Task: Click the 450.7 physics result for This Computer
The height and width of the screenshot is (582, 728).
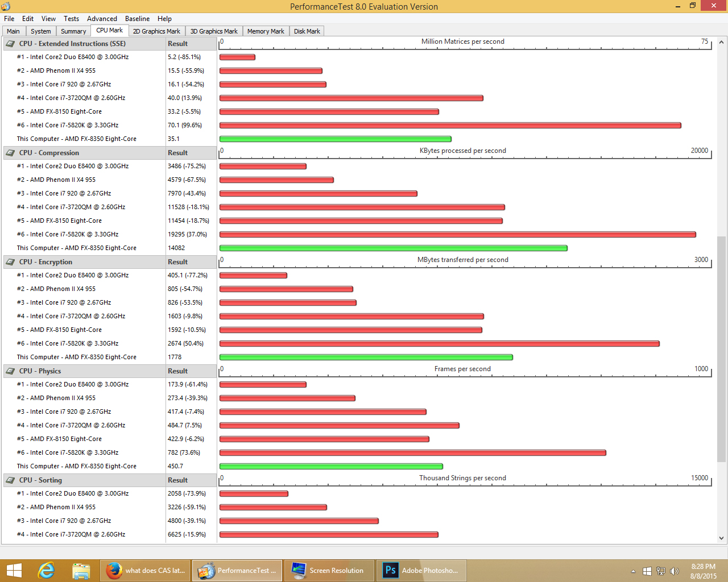Action: (x=175, y=466)
